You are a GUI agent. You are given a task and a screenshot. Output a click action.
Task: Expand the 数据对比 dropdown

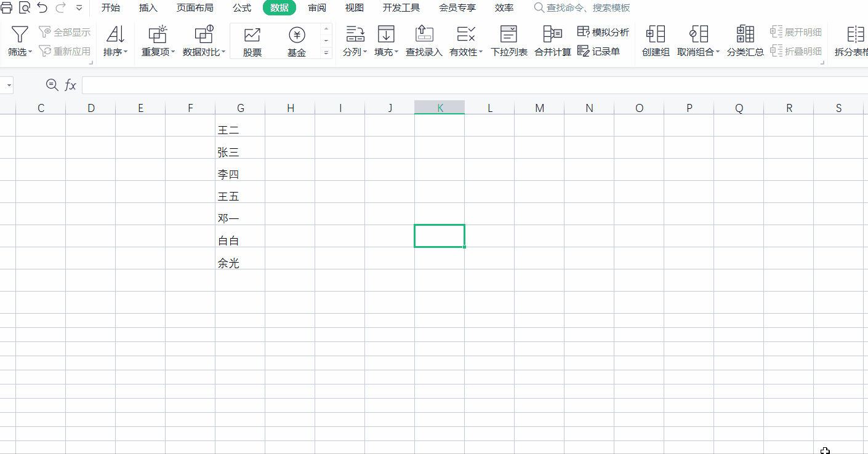click(x=223, y=52)
